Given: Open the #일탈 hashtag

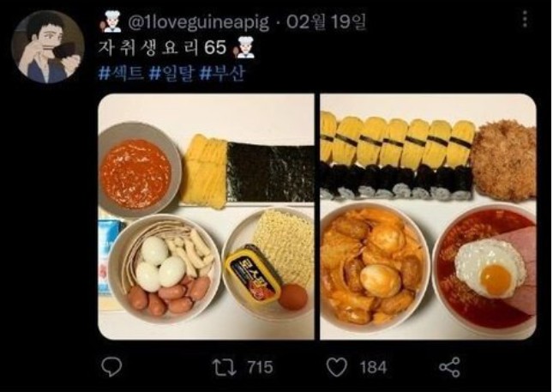Looking at the screenshot, I should [x=171, y=74].
